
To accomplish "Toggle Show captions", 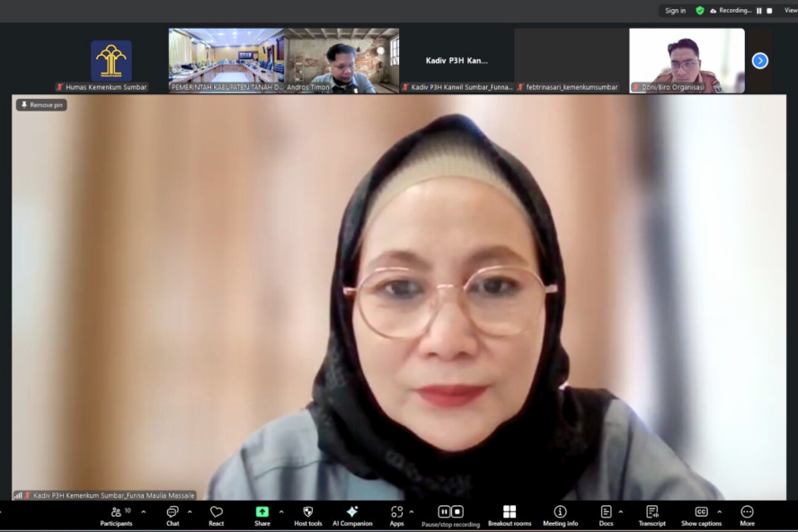I will (701, 515).
